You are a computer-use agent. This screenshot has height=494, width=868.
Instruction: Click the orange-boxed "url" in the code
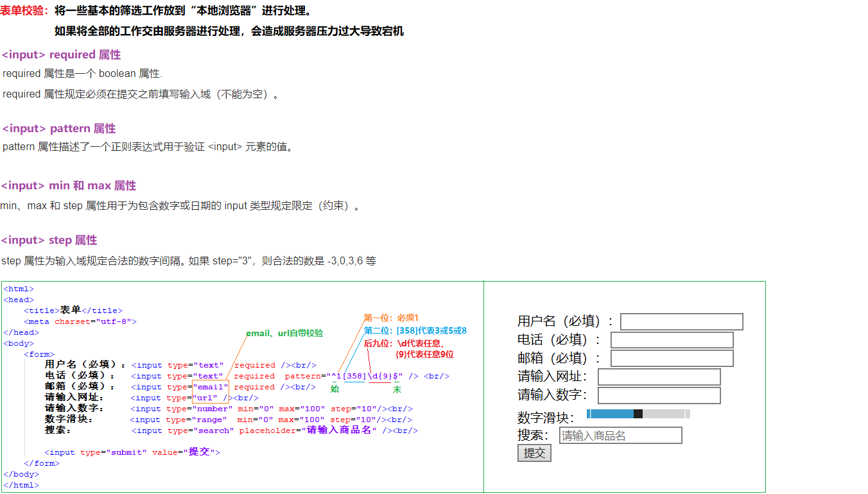pyautogui.click(x=205, y=398)
